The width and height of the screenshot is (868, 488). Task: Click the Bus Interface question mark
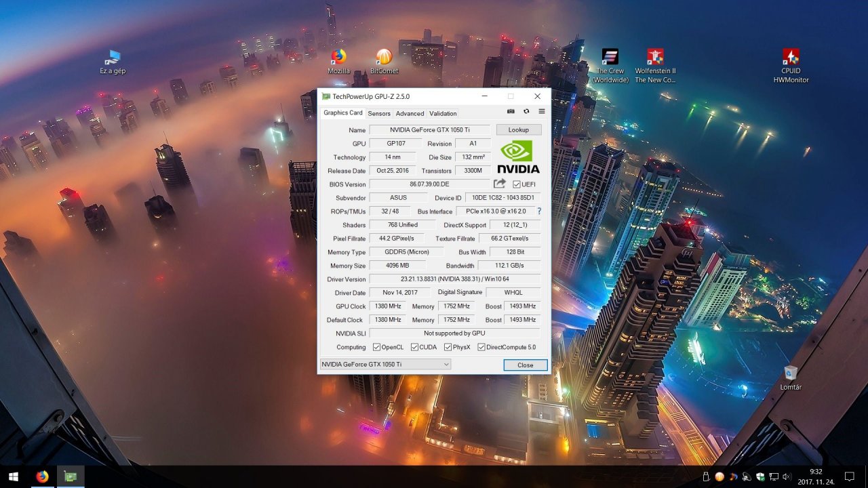540,211
